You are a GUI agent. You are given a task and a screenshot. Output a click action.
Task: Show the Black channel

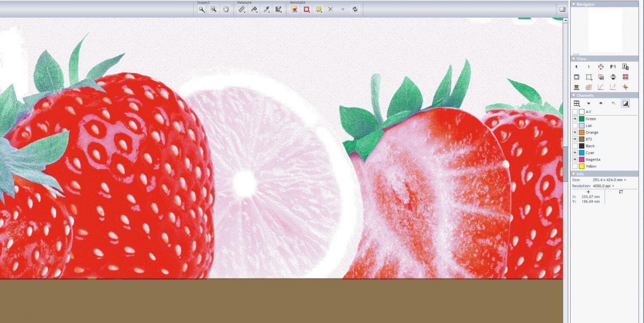(x=575, y=146)
